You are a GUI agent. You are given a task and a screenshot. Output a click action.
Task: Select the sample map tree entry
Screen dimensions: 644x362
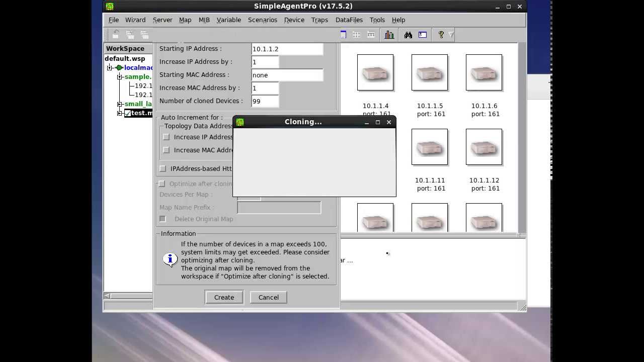pos(138,77)
